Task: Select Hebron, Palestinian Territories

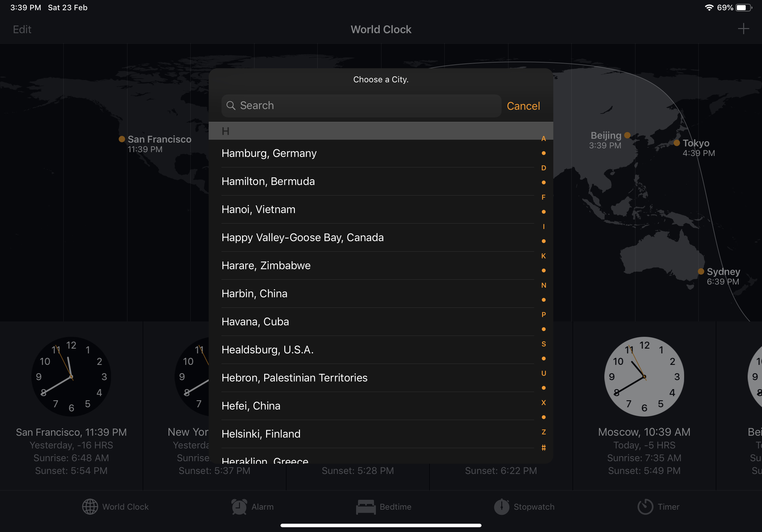Action: click(x=378, y=378)
